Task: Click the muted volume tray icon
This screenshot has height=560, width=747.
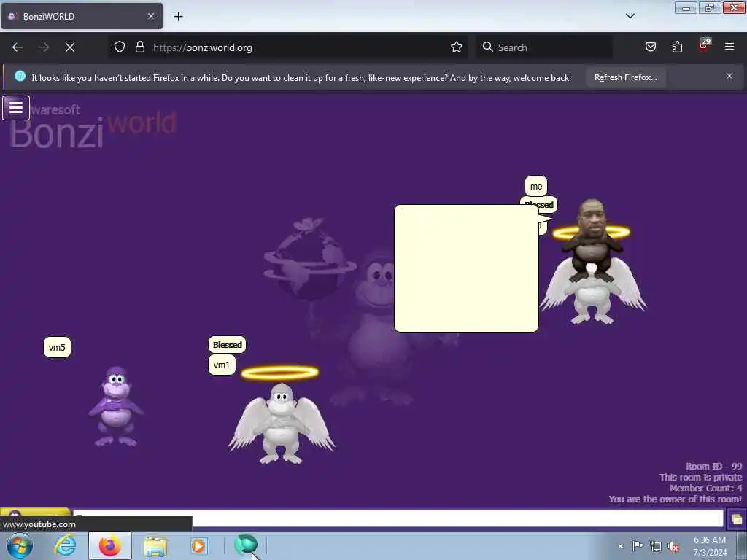Action: point(673,547)
